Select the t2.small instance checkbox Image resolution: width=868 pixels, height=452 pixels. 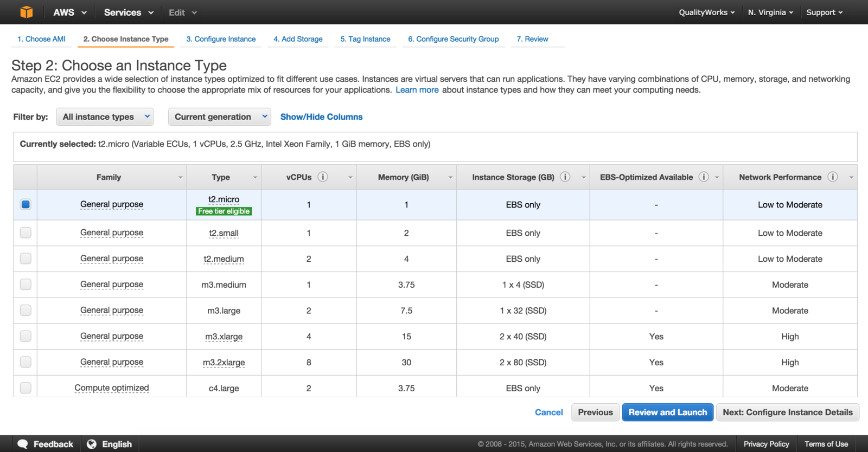(25, 233)
